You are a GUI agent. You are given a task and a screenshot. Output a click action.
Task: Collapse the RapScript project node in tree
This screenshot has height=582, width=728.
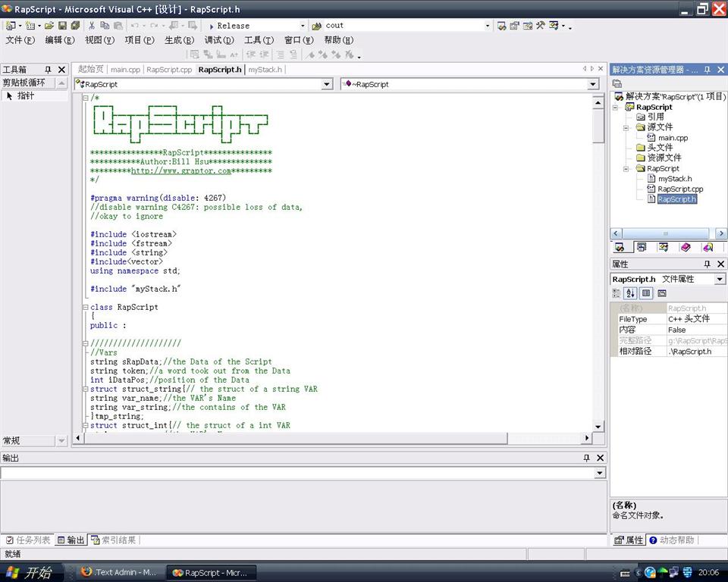(616, 107)
